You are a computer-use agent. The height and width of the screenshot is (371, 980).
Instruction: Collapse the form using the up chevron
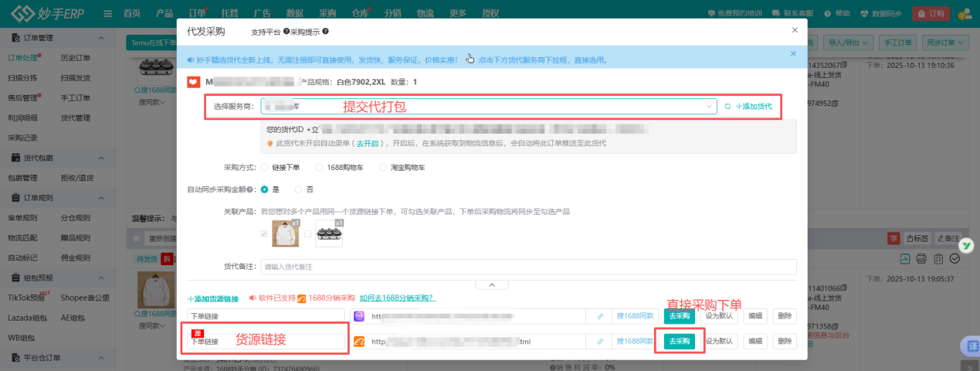(491, 284)
